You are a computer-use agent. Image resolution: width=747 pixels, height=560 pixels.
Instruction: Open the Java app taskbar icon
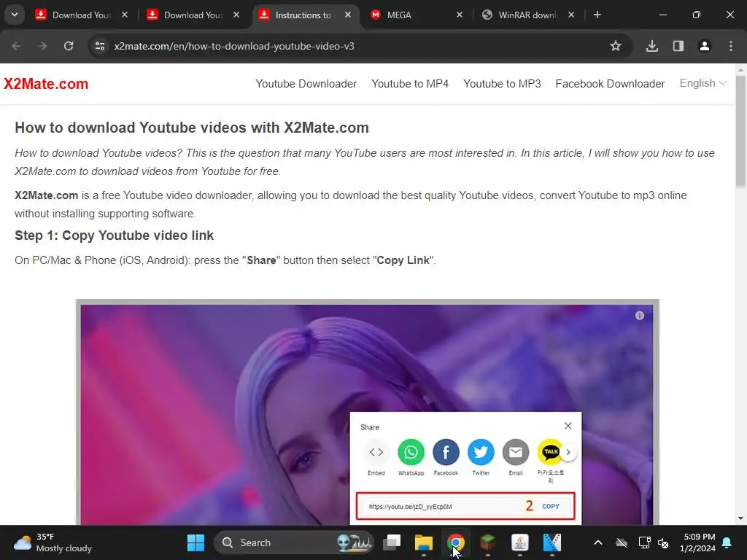(x=519, y=542)
